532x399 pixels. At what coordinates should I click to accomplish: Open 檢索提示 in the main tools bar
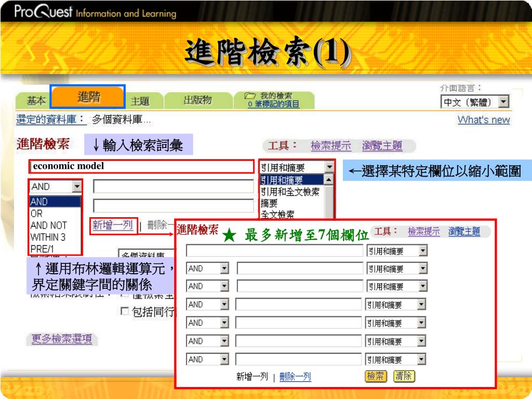tap(331, 146)
